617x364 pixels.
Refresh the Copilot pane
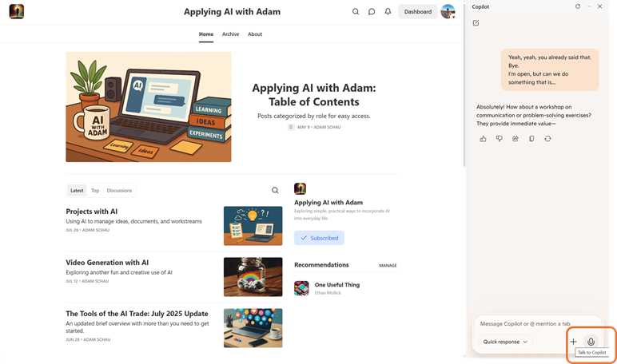578,6
